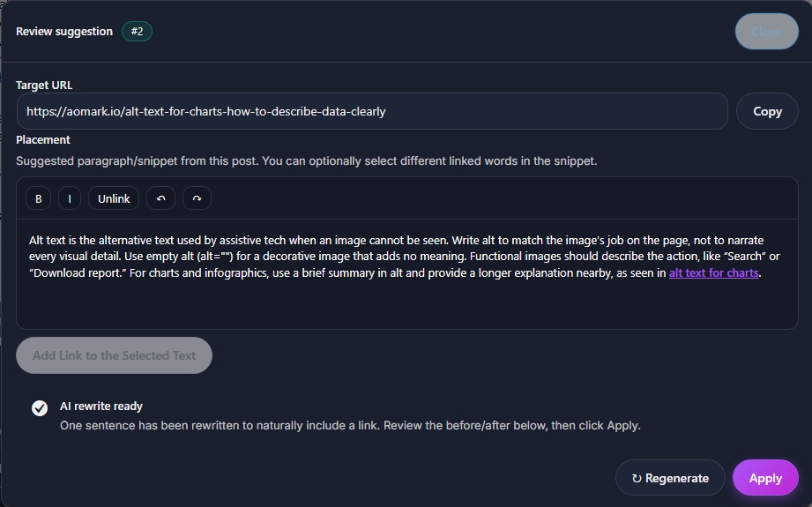Redo the last snippet edit
This screenshot has height=507, width=812.
tap(197, 198)
